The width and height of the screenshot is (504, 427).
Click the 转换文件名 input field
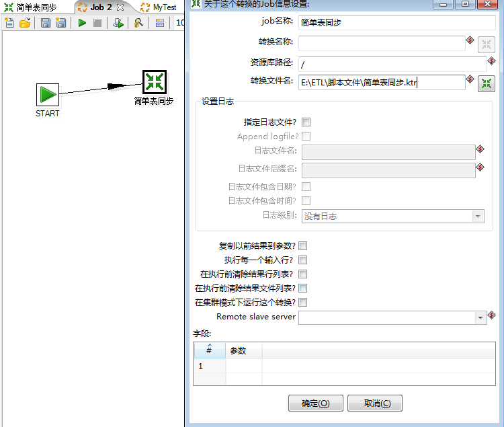pos(382,82)
